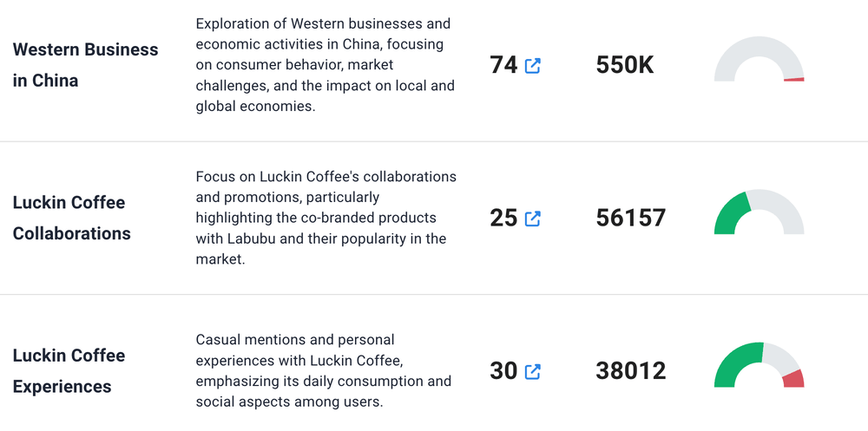Select the 550K reach value
This screenshot has height=431, width=868.
625,65
